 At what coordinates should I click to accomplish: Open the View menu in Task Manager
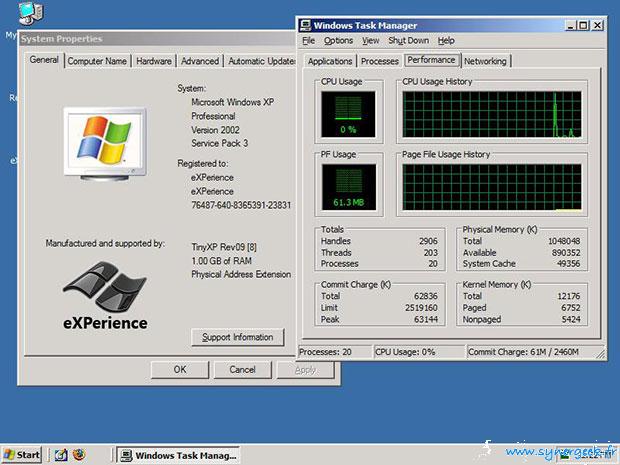point(370,41)
